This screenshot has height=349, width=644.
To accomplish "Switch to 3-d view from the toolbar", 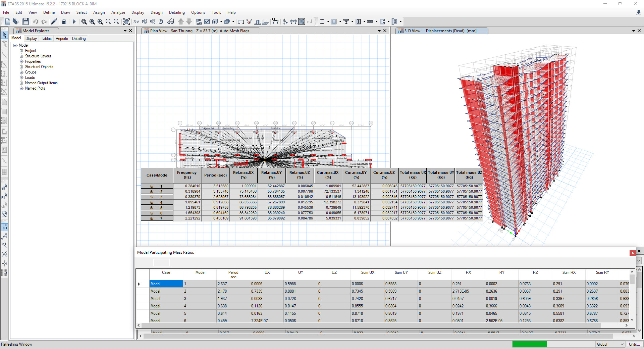I will pos(137,21).
